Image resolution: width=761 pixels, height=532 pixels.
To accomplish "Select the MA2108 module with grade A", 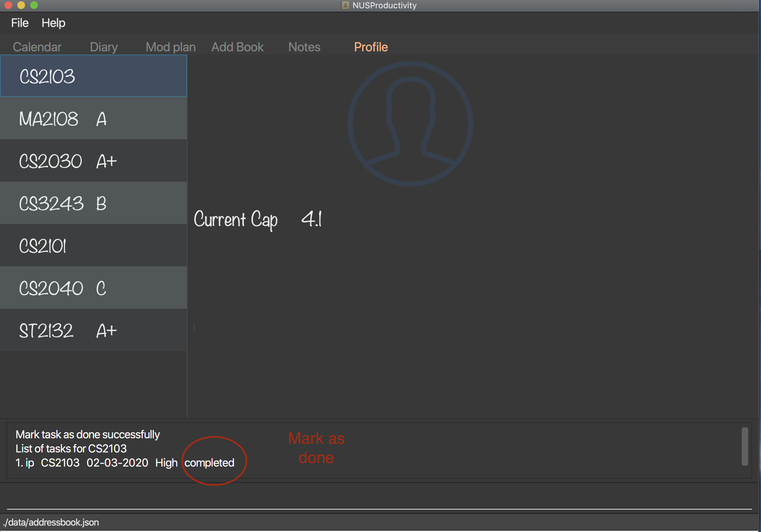I will tap(93, 118).
